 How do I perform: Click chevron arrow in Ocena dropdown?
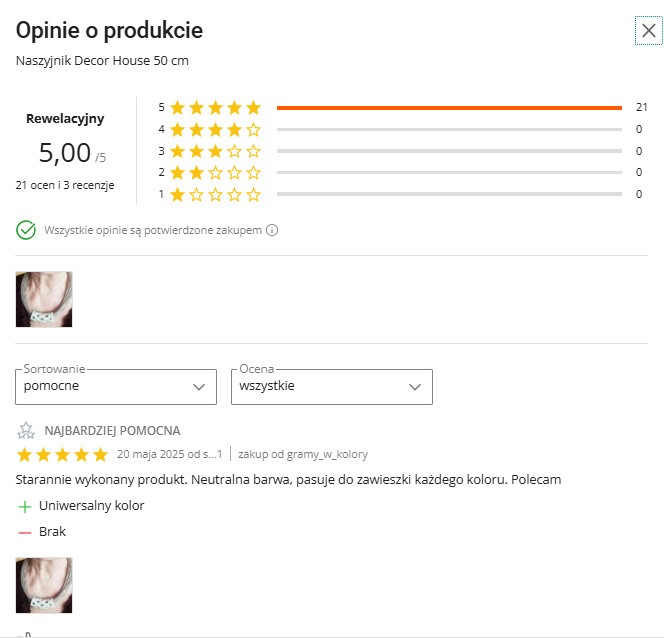coord(415,386)
